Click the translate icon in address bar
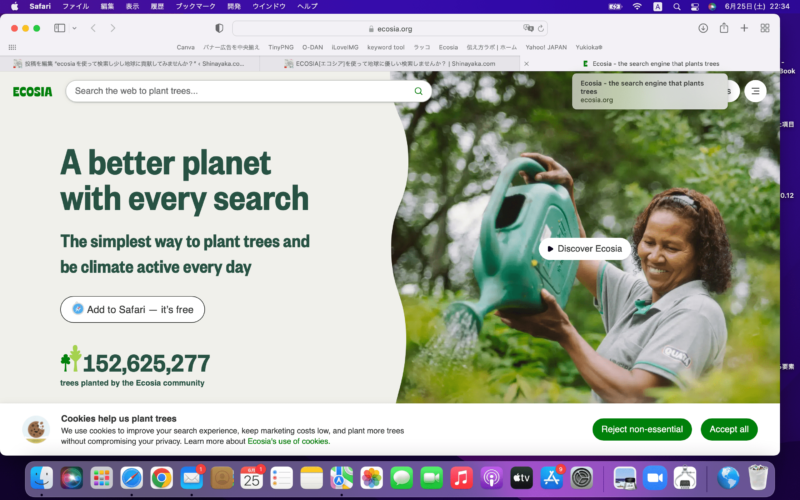 (x=528, y=28)
